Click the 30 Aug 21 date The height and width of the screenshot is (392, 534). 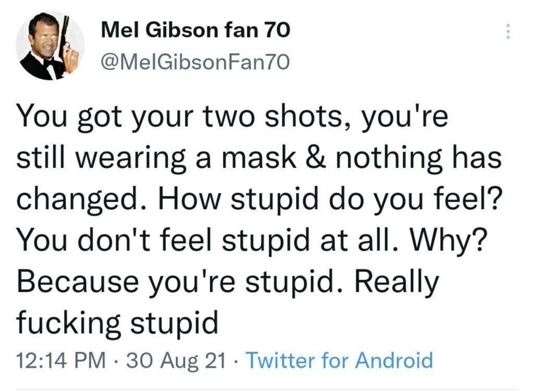176,360
